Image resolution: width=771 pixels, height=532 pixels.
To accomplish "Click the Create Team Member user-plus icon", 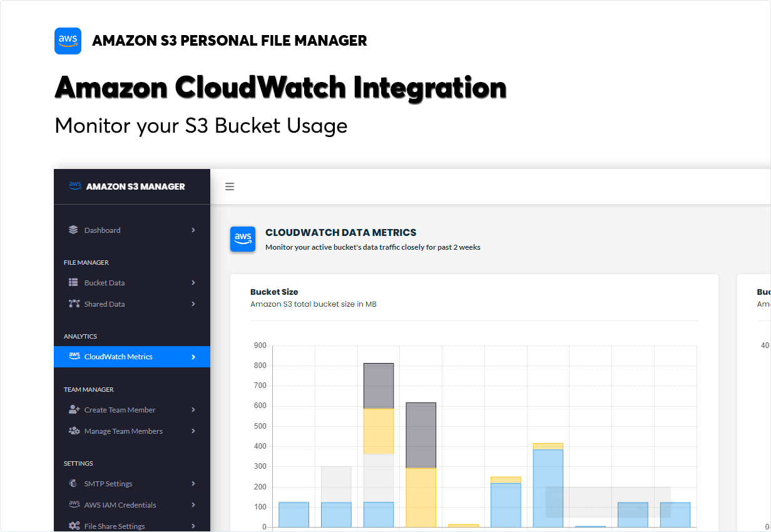I will (x=74, y=409).
